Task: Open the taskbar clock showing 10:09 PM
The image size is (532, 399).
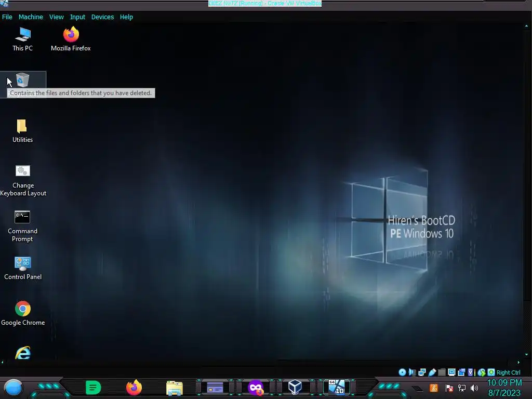Action: 504,388
